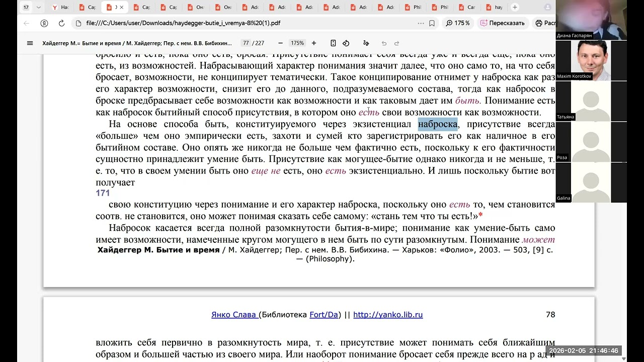The width and height of the screenshot is (644, 362).
Task: Select Galina's participant tile
Action: (x=591, y=183)
